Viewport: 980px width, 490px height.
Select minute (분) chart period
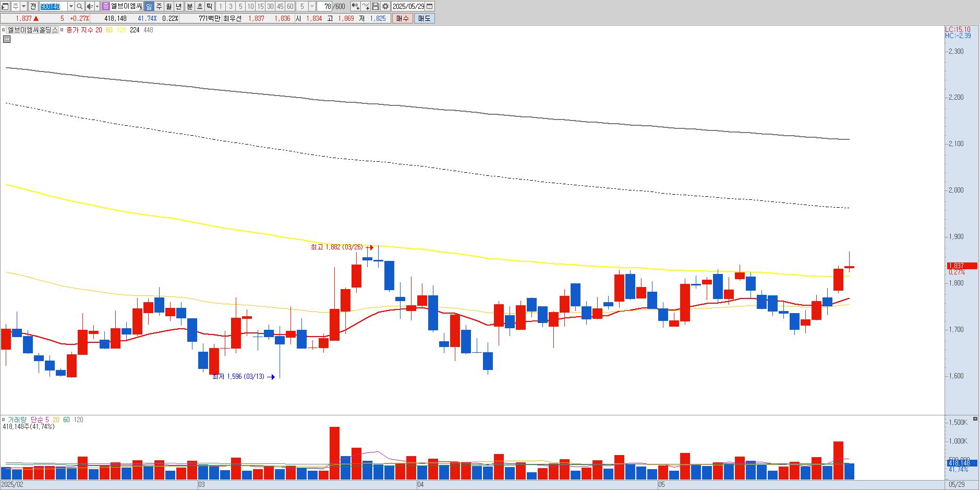pos(190,6)
